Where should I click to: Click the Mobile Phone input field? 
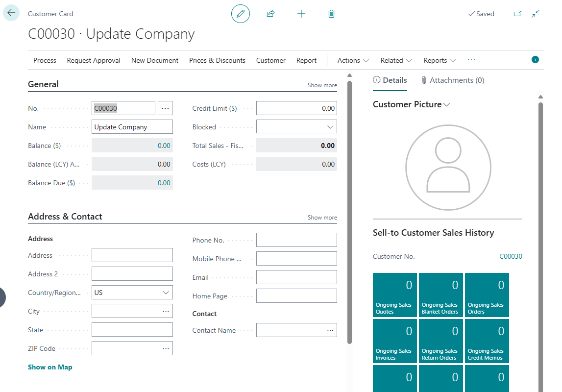pyautogui.click(x=296, y=259)
